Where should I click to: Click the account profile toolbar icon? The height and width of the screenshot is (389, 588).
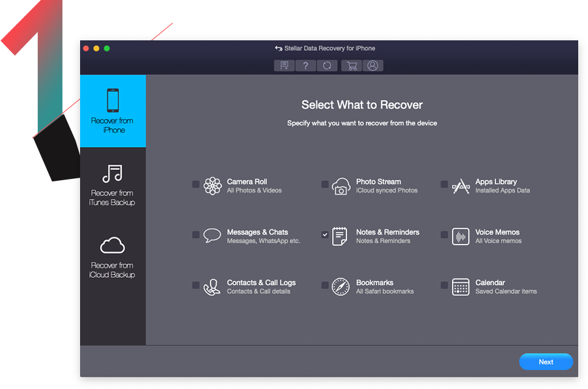pyautogui.click(x=372, y=65)
